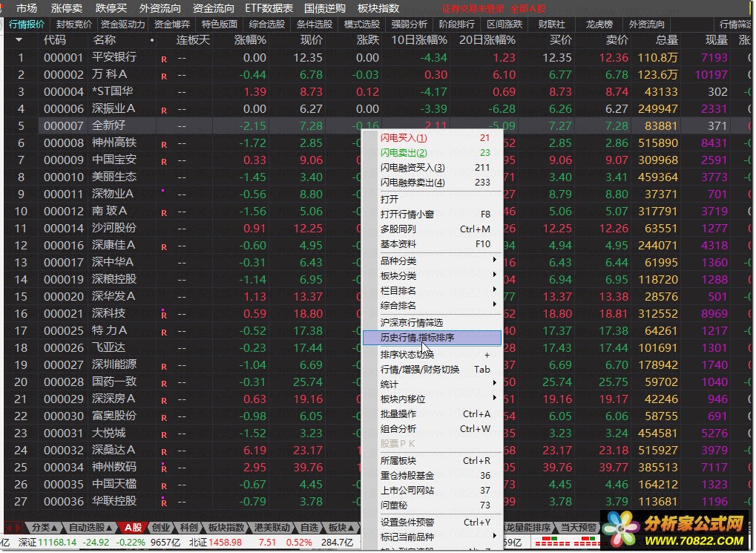Click the dot marker beside 名称 header
756x553 pixels.
(x=152, y=41)
